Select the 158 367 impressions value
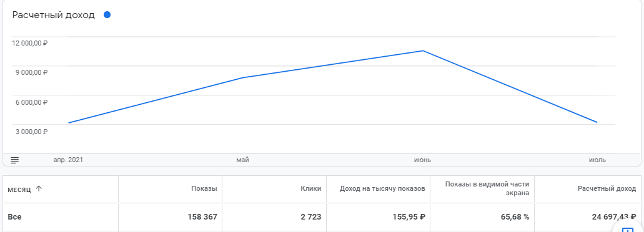 pos(202,217)
